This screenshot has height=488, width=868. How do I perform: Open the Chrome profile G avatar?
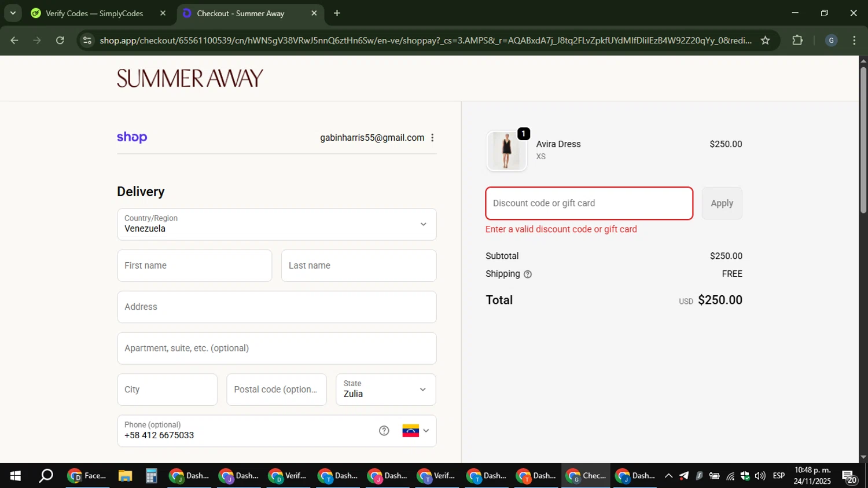(831, 41)
